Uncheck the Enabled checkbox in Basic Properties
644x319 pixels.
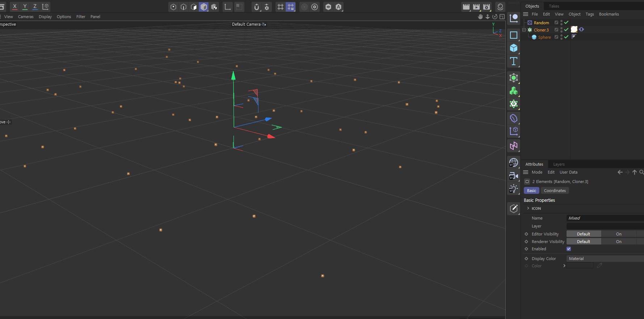(569, 249)
